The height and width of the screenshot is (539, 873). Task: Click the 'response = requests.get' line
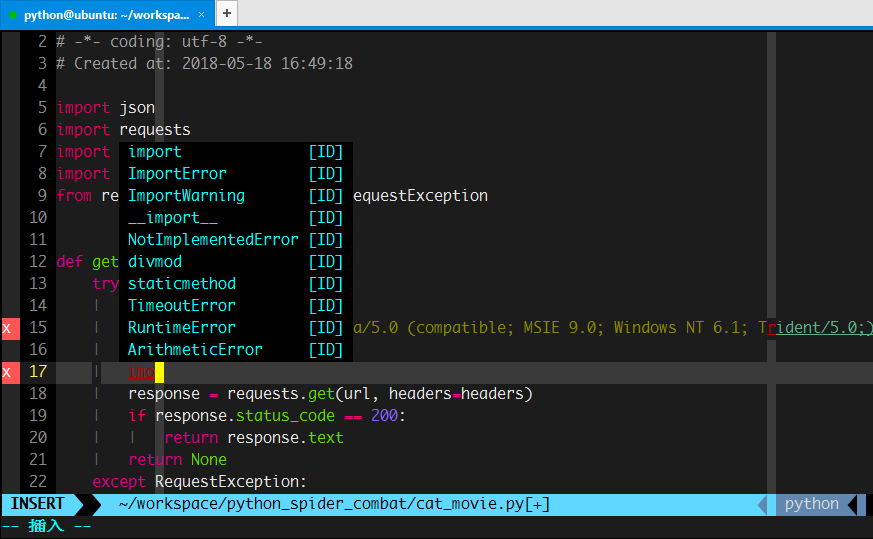pyautogui.click(x=330, y=394)
